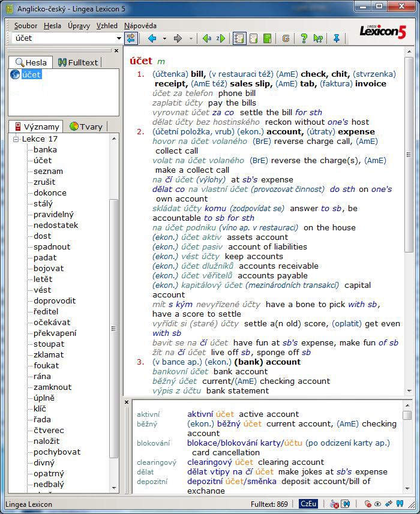
Task: Click the depozitní keyword in fulltext results
Action: click(x=152, y=481)
